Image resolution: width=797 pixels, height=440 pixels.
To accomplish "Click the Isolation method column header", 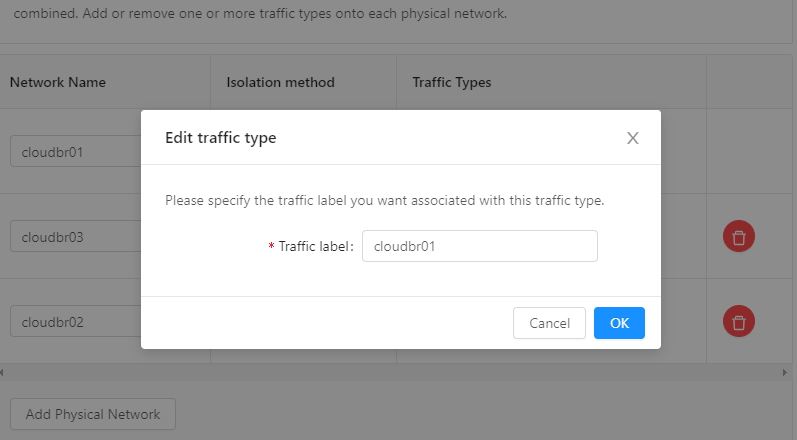I will coord(281,82).
